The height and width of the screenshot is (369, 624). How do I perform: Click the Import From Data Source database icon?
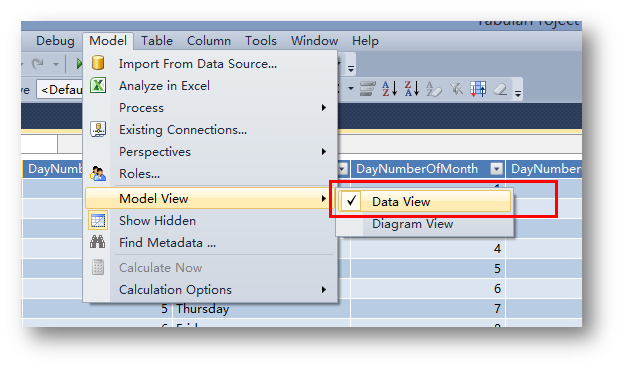point(98,63)
